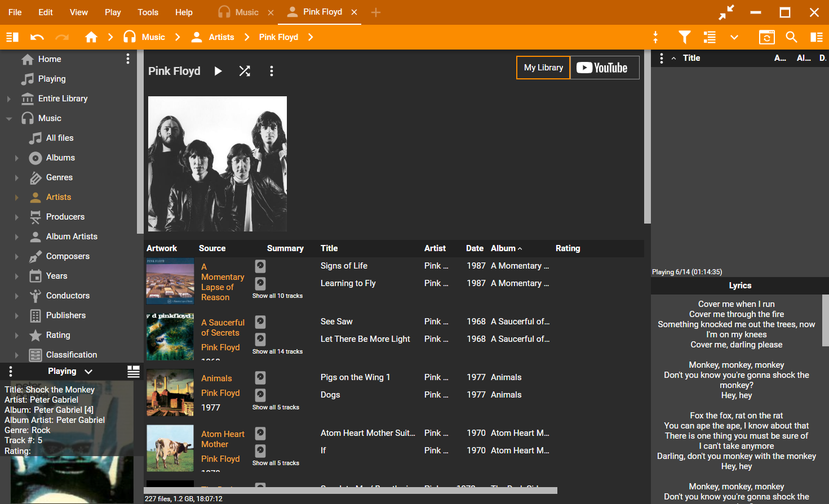Viewport: 829px width, 504px height.
Task: Click the Undo arrow in the toolbar
Action: click(x=37, y=37)
